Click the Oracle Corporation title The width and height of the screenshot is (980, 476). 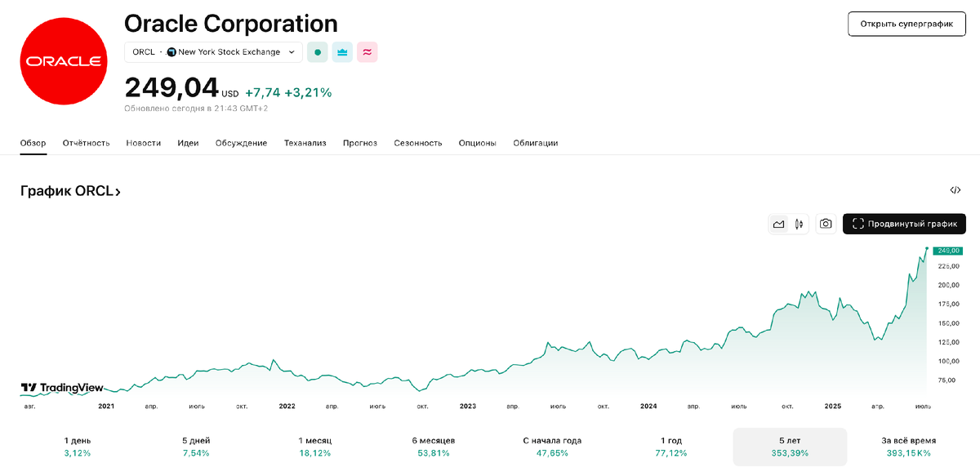(x=231, y=23)
